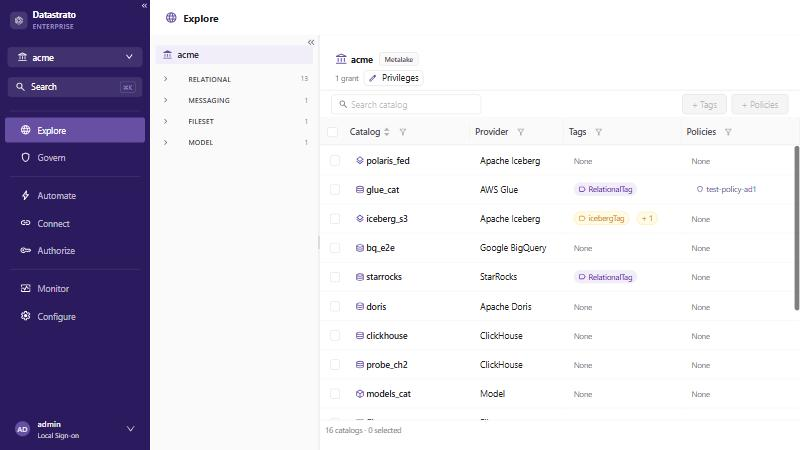Check the probe_ch2 row checkbox
The width and height of the screenshot is (800, 450).
tap(335, 364)
